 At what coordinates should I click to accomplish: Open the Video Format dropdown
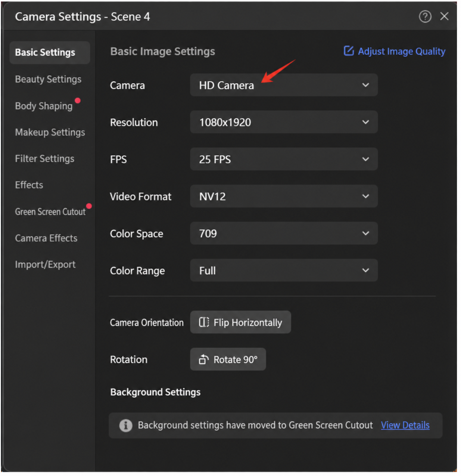(x=284, y=196)
